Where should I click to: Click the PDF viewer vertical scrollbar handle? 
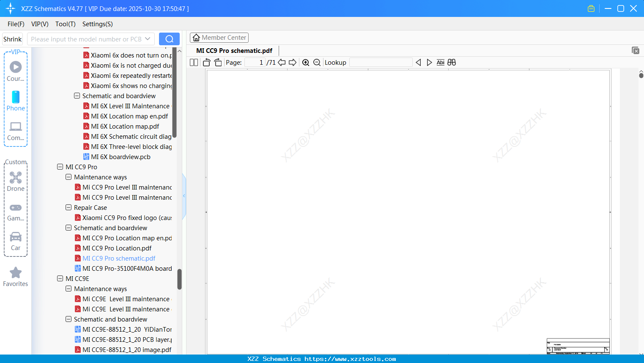click(641, 75)
